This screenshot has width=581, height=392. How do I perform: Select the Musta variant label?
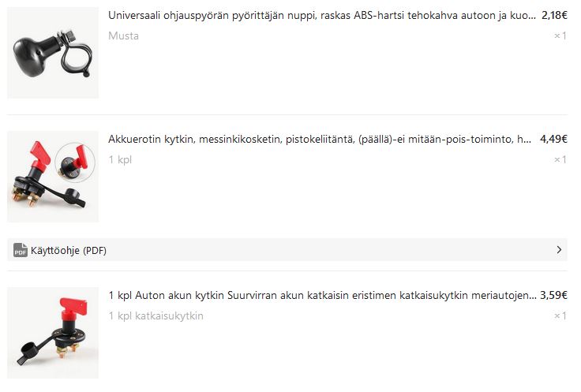[123, 36]
